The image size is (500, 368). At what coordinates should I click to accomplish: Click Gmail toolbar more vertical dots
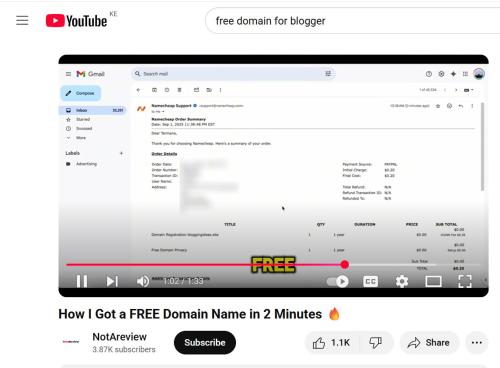pos(220,90)
